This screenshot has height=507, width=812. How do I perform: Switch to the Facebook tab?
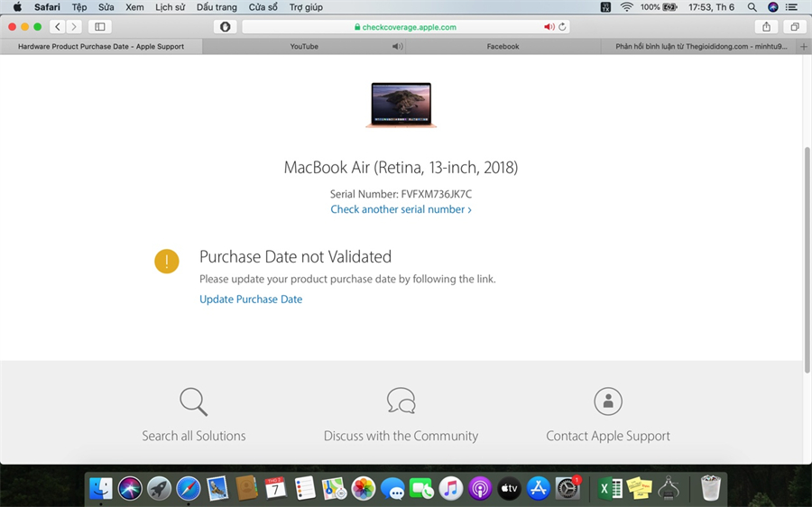point(503,47)
